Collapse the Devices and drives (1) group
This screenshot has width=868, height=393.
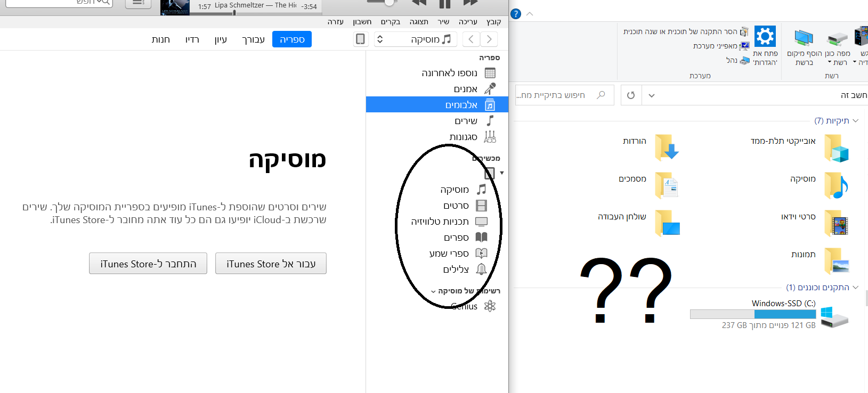click(x=855, y=288)
